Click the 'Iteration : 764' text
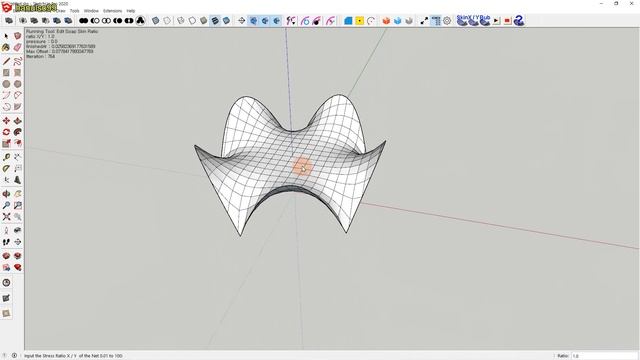The image size is (640, 360). [40, 56]
